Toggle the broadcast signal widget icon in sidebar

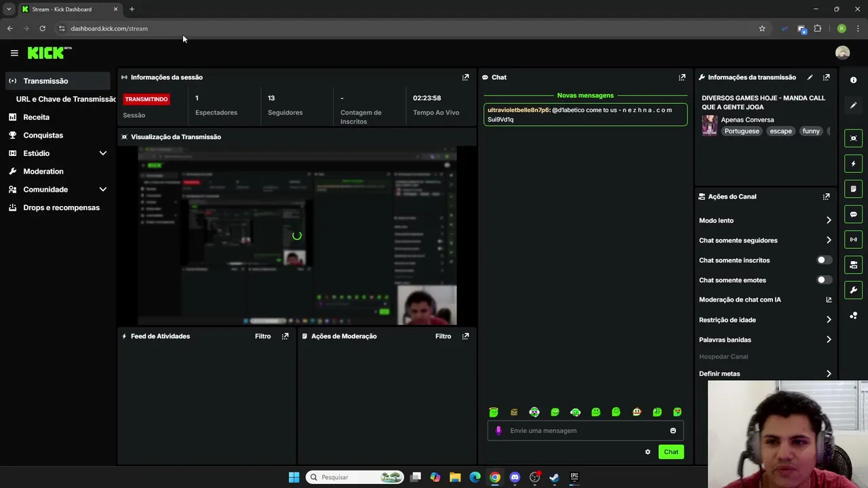(x=853, y=239)
